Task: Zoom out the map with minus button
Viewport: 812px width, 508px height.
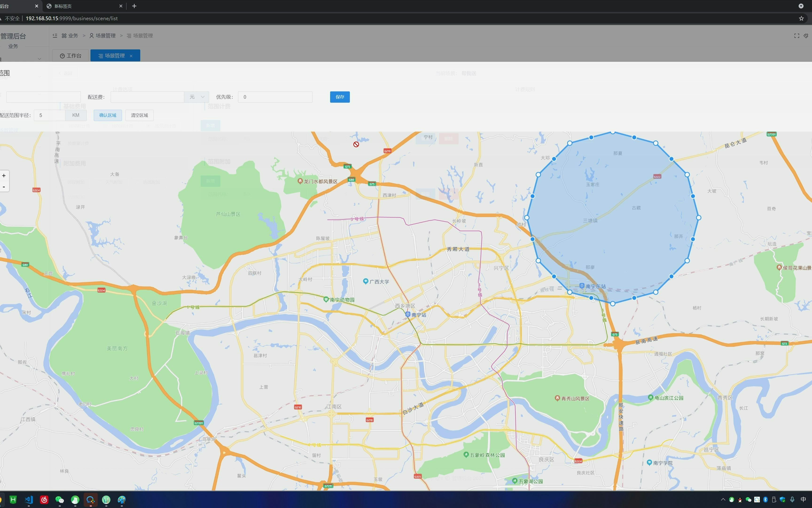Action: tap(4, 187)
